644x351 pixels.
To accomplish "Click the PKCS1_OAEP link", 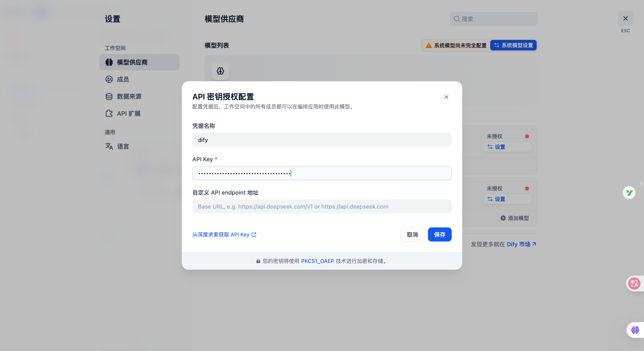I will 317,261.
